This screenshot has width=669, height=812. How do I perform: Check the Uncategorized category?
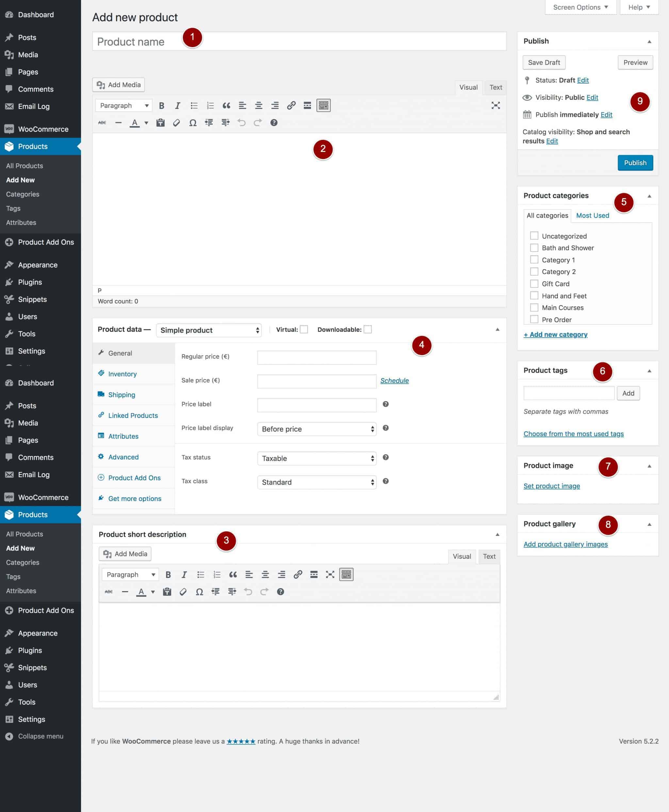[x=534, y=236]
